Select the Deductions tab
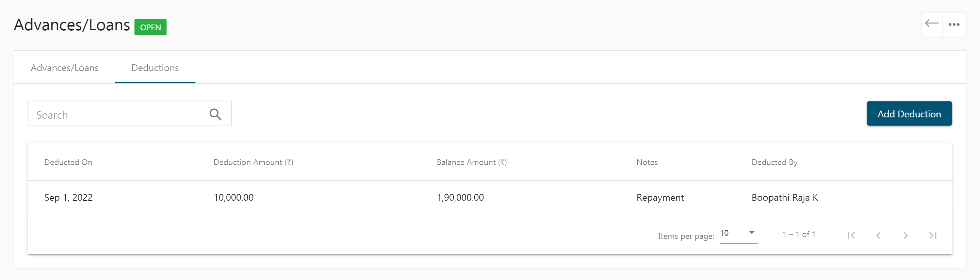 tap(155, 68)
